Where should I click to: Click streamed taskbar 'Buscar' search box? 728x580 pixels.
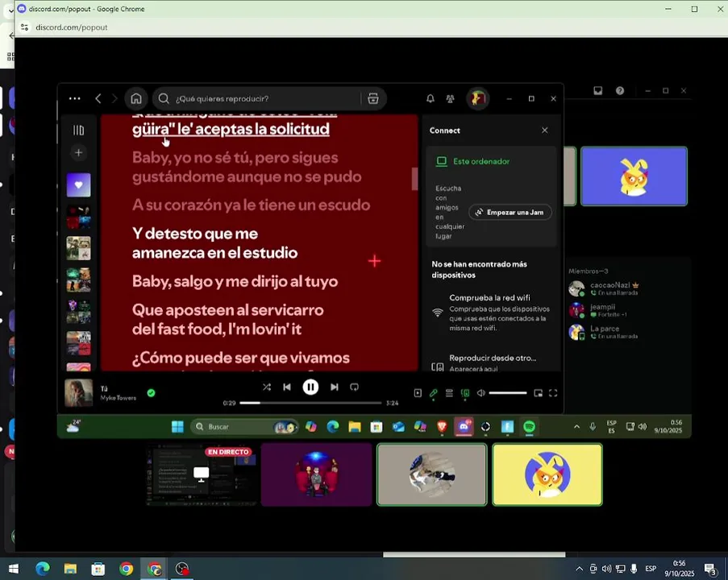(x=244, y=426)
